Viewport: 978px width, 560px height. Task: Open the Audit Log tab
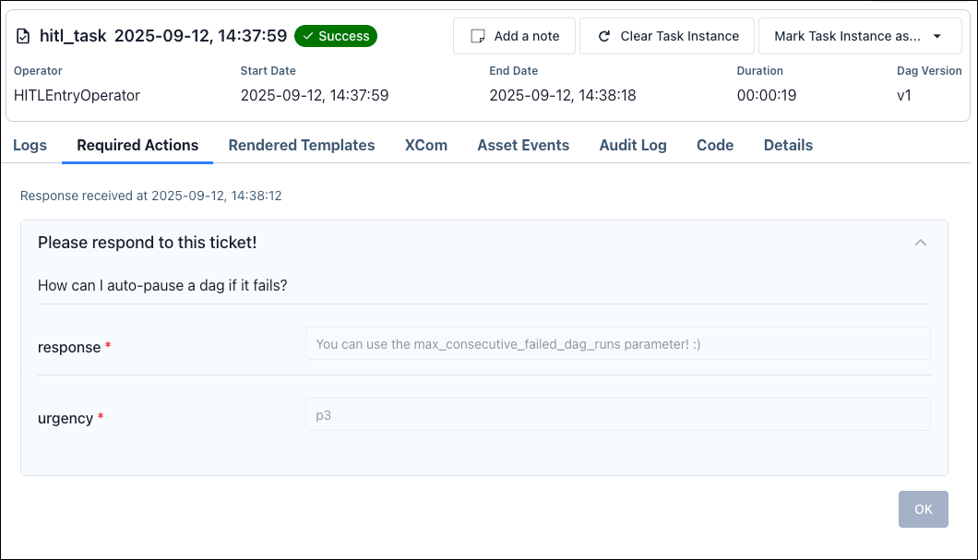633,145
